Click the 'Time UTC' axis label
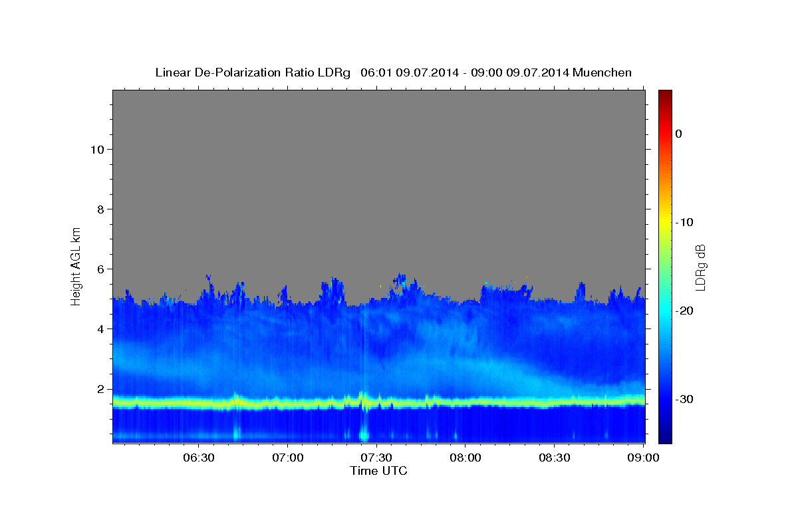 378,471
